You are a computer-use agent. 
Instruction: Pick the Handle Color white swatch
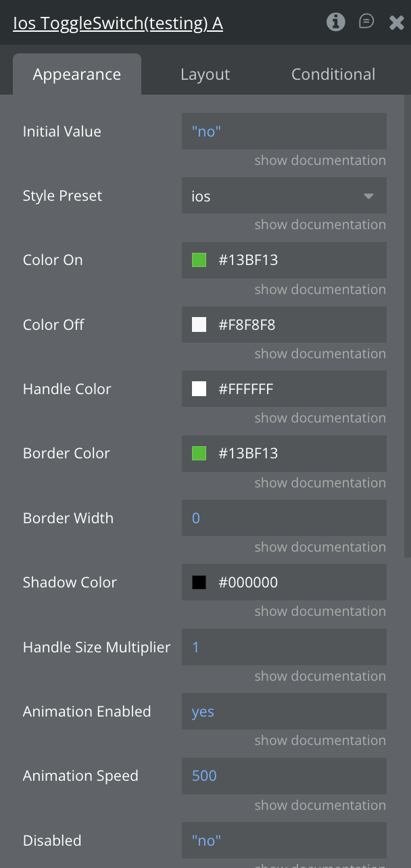tap(199, 389)
